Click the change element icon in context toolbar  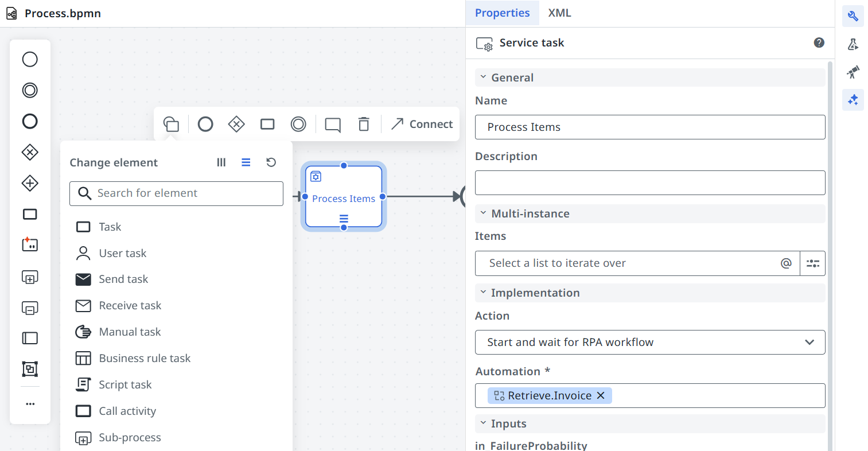click(x=171, y=124)
